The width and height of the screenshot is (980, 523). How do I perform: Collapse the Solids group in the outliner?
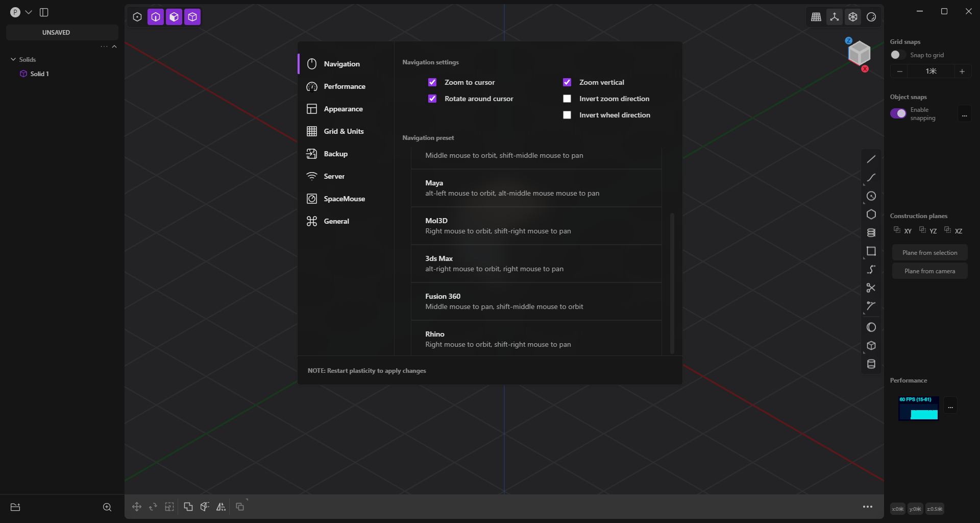pos(13,59)
